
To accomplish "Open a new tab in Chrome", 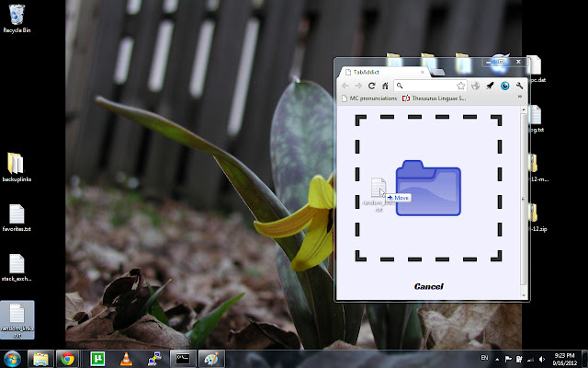I will point(437,72).
